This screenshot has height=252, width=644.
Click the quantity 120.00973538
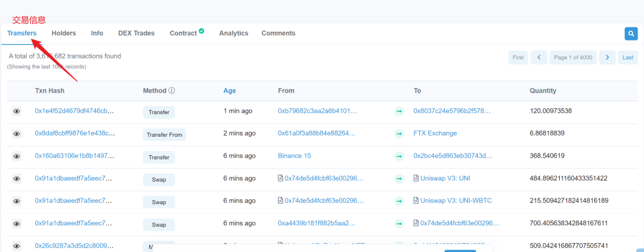551,111
